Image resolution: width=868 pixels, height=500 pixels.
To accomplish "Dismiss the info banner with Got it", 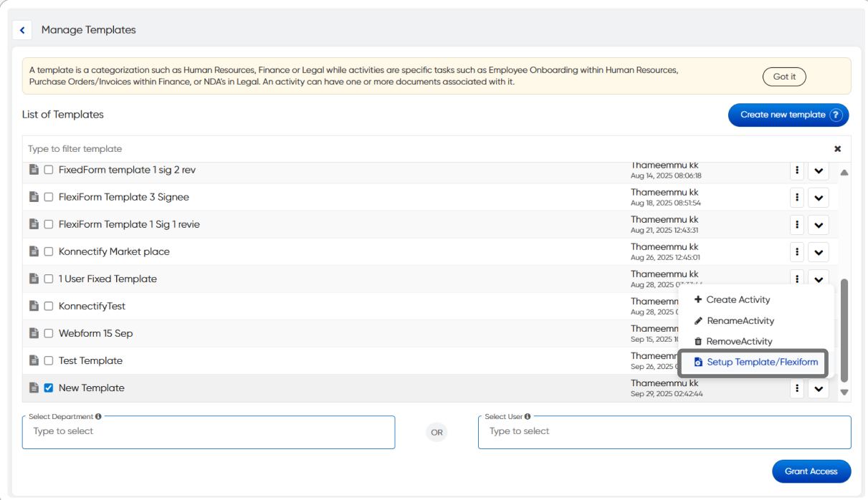I will (784, 77).
